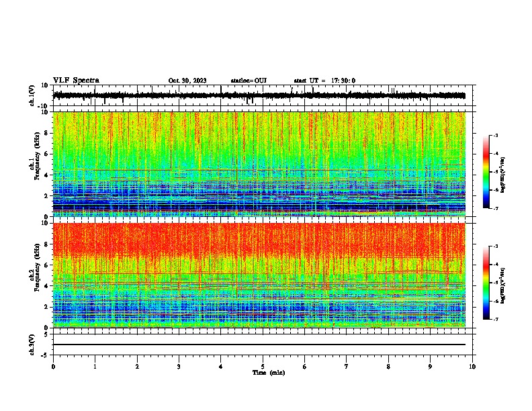The width and height of the screenshot is (532, 411).
Task: Click time-axis tick label "3"
Action: pyautogui.click(x=179, y=367)
